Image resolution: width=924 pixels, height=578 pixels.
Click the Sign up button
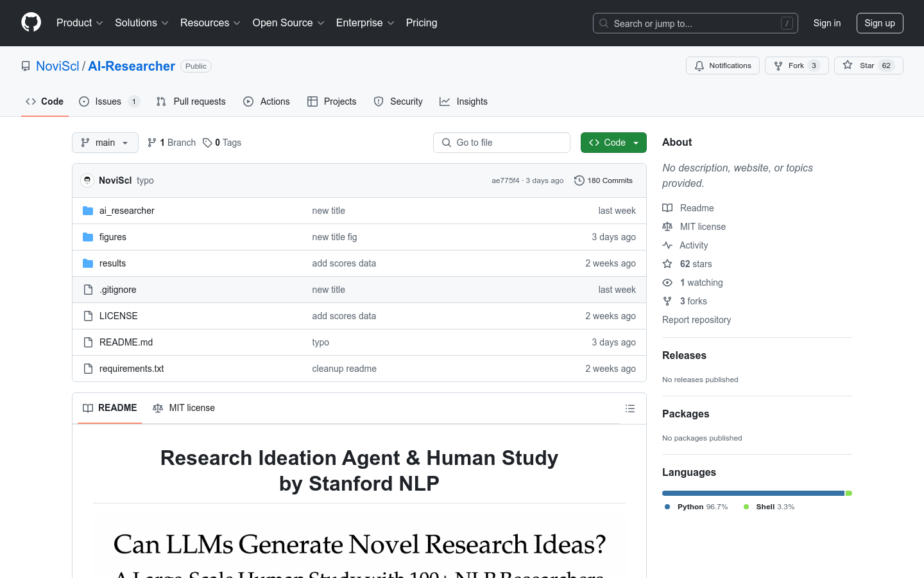[880, 23]
